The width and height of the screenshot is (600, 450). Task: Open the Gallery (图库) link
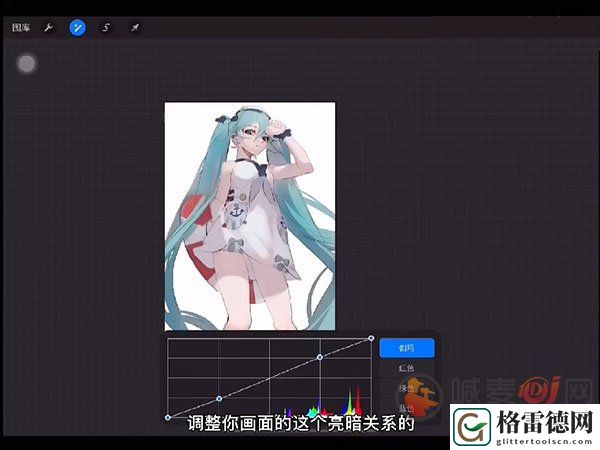21,28
